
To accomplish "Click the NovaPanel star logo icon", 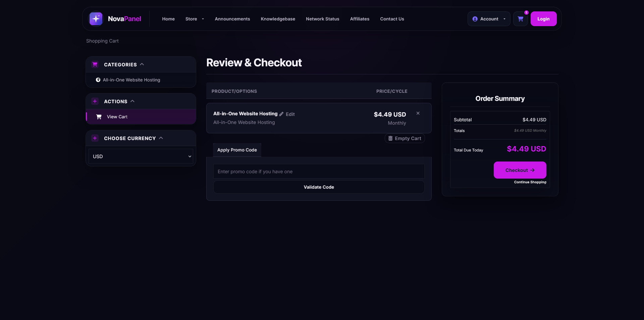I will [96, 19].
